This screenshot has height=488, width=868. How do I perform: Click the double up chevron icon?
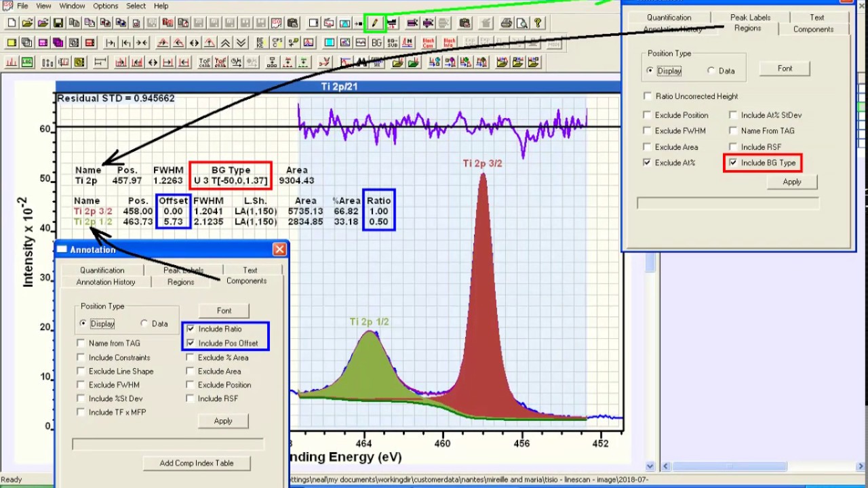click(x=225, y=43)
